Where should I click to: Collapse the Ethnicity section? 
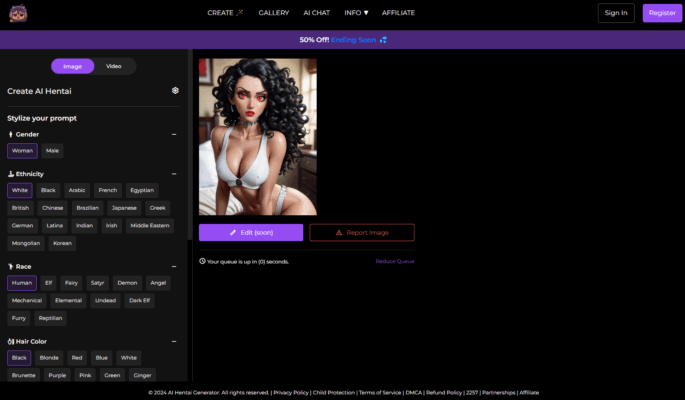[174, 174]
